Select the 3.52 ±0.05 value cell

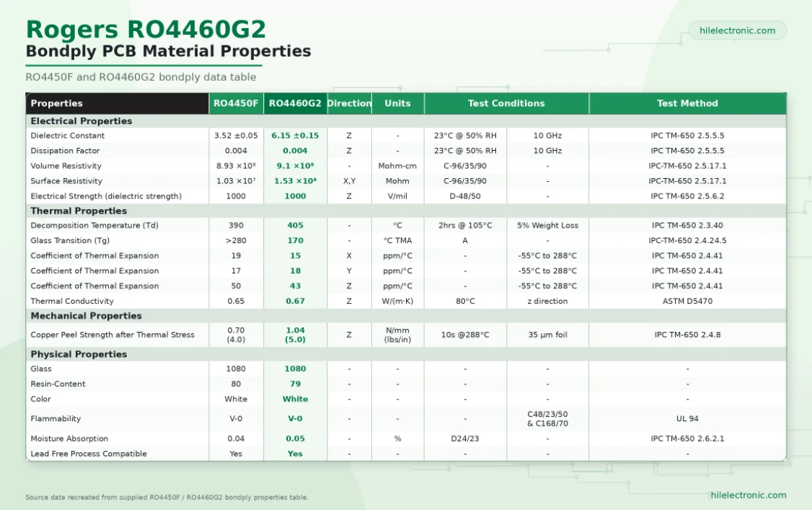(x=236, y=136)
